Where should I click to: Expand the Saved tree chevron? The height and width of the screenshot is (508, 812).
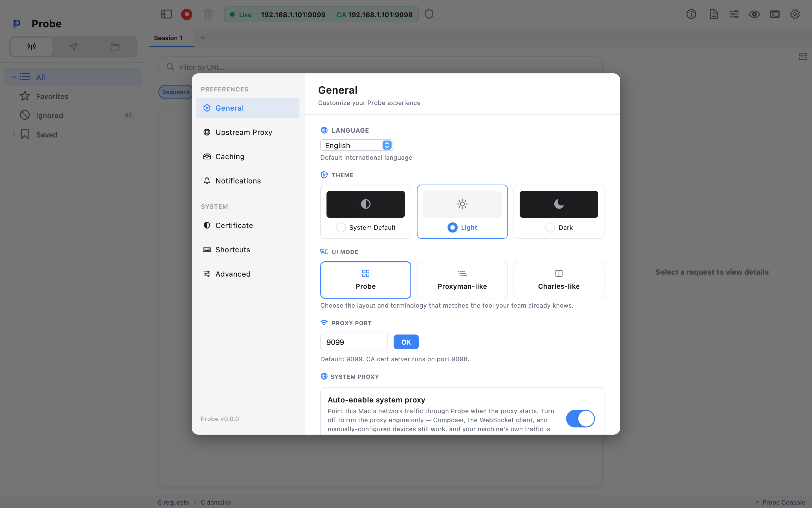tap(14, 135)
